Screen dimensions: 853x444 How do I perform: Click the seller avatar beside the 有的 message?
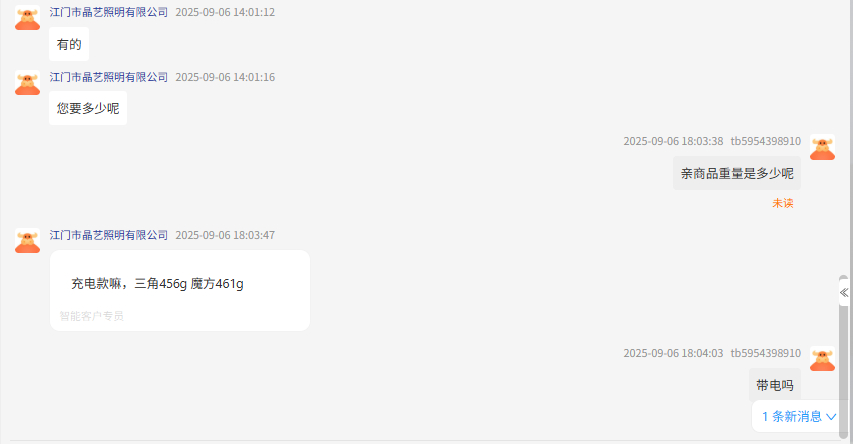tap(27, 18)
